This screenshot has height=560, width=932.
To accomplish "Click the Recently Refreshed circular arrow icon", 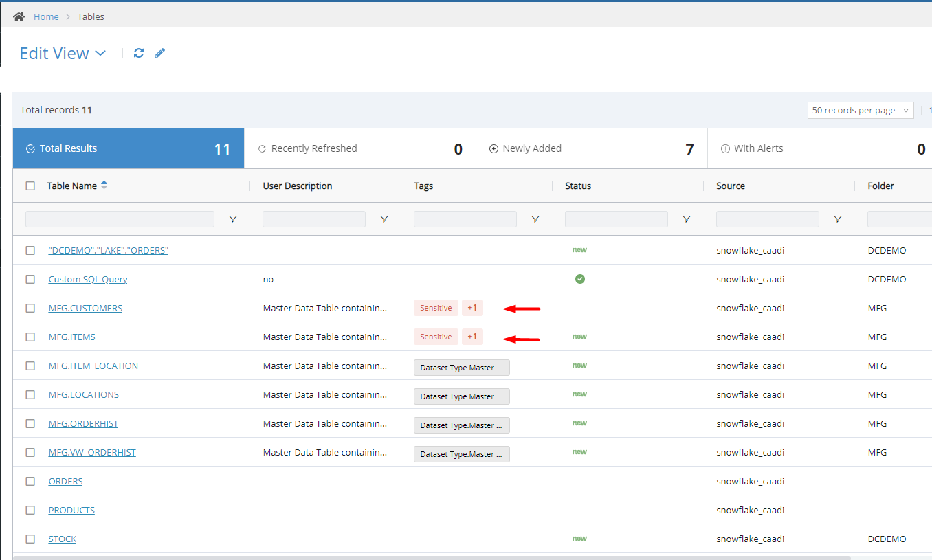I will coord(262,148).
